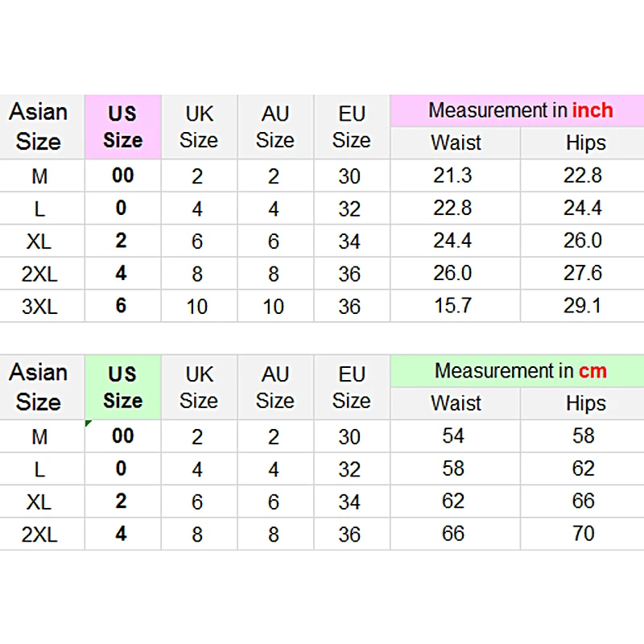Click the 3XL Asian size row label
Screen dimensions: 644x644
coord(39,307)
